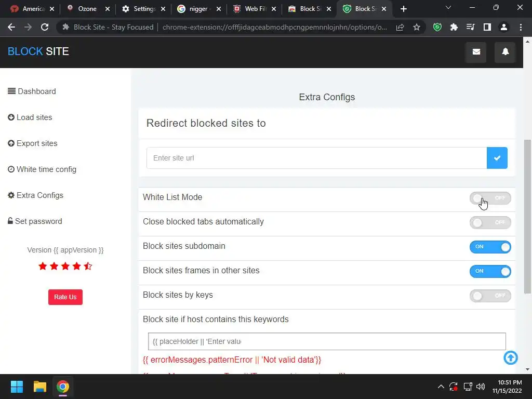Click the scroll-to-top arrow circle icon
532x399 pixels.
coord(511,357)
